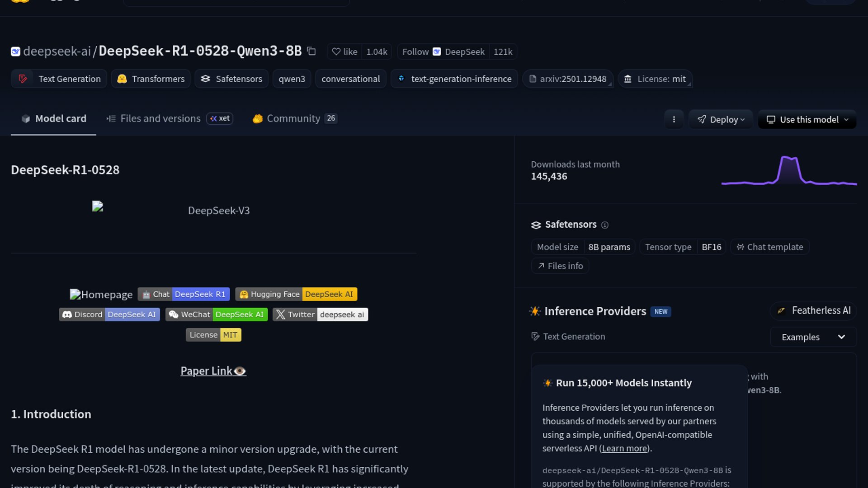Select the Featherless AI provider
The height and width of the screenshot is (488, 868).
813,310
